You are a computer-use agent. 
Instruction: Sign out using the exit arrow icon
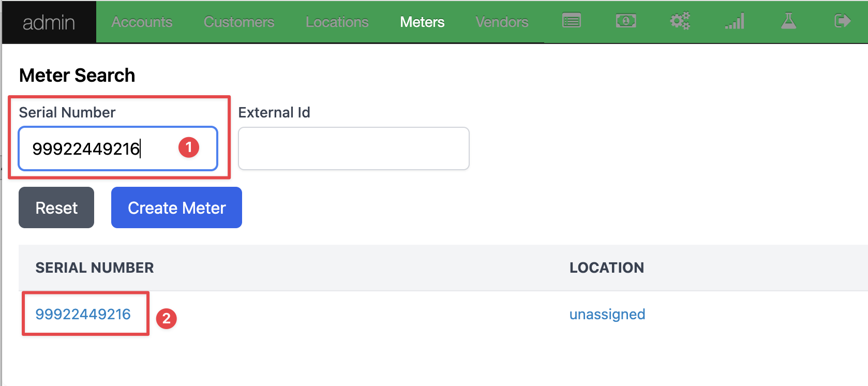coord(842,21)
